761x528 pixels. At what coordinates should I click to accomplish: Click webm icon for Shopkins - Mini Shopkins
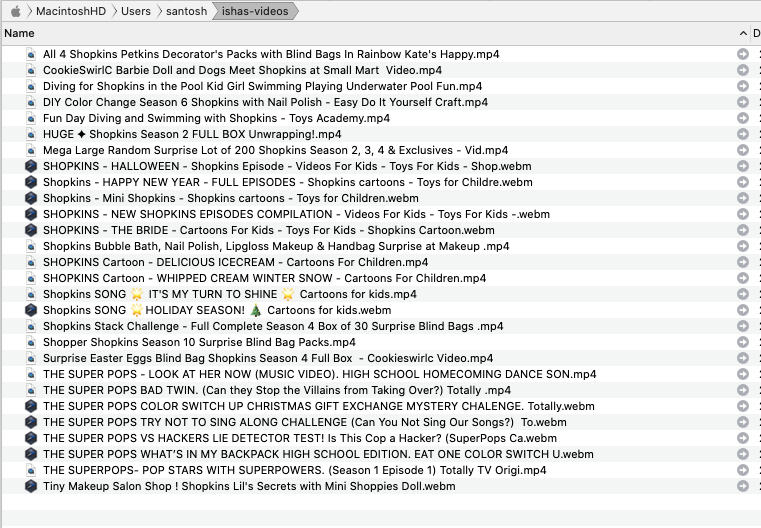pyautogui.click(x=31, y=198)
